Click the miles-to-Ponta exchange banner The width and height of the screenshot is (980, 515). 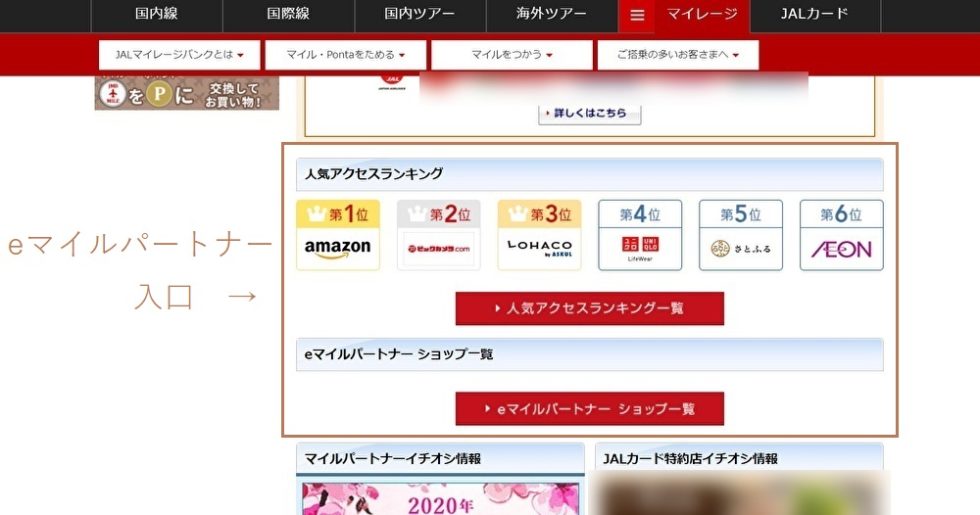(187, 93)
